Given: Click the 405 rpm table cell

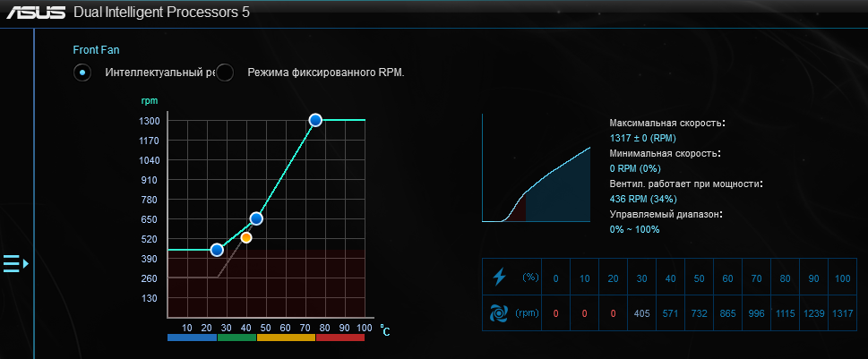Looking at the screenshot, I should click(x=642, y=313).
